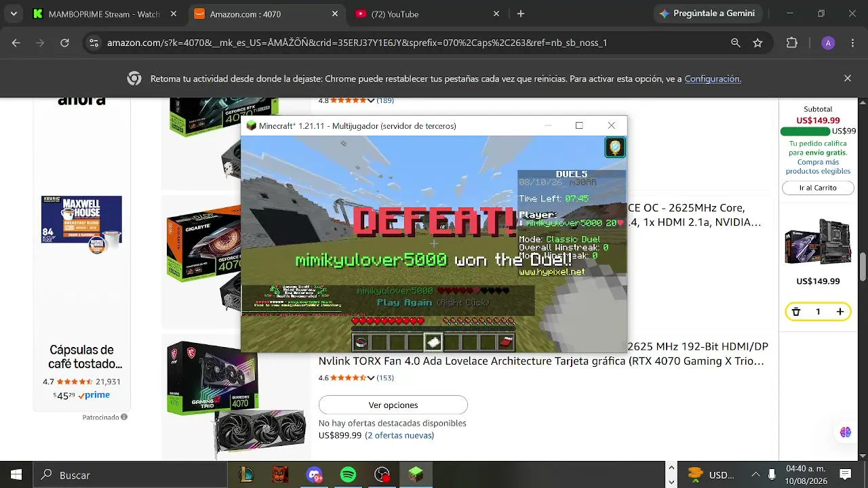Click Play Again in the Minecraft window
Screen dimensions: 868x488
(x=404, y=302)
